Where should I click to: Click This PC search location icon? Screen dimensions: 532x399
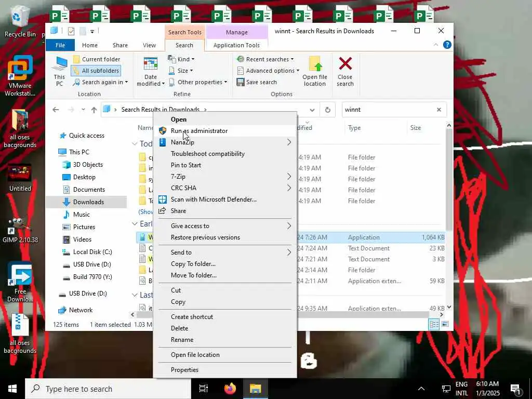pyautogui.click(x=60, y=71)
